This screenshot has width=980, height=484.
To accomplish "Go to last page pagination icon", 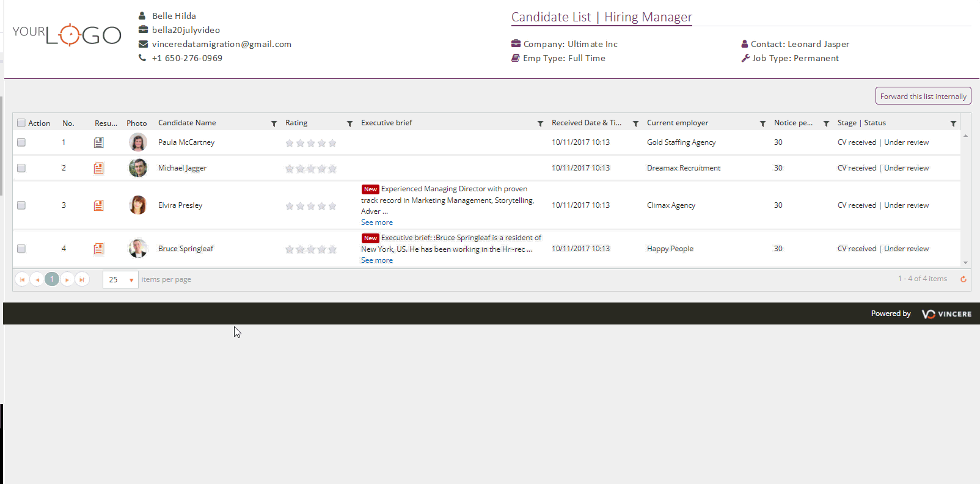I will click(x=82, y=279).
